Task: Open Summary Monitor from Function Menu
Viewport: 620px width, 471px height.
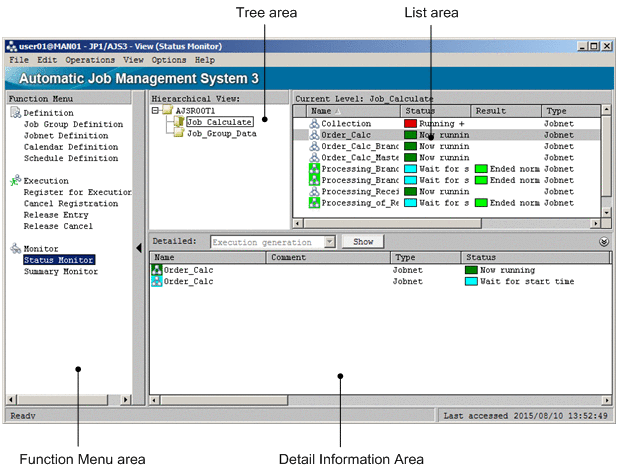Action: (x=60, y=272)
